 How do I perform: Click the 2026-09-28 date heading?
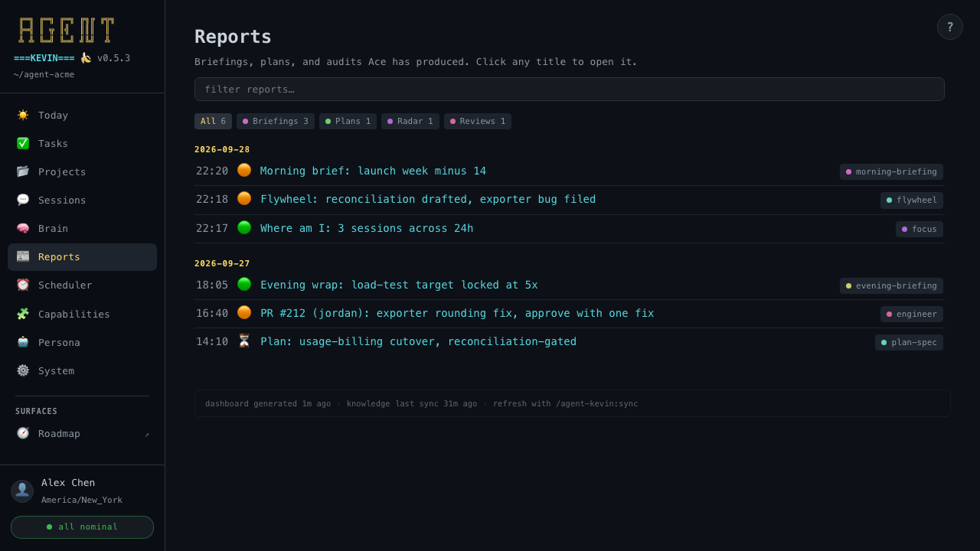pyautogui.click(x=222, y=149)
